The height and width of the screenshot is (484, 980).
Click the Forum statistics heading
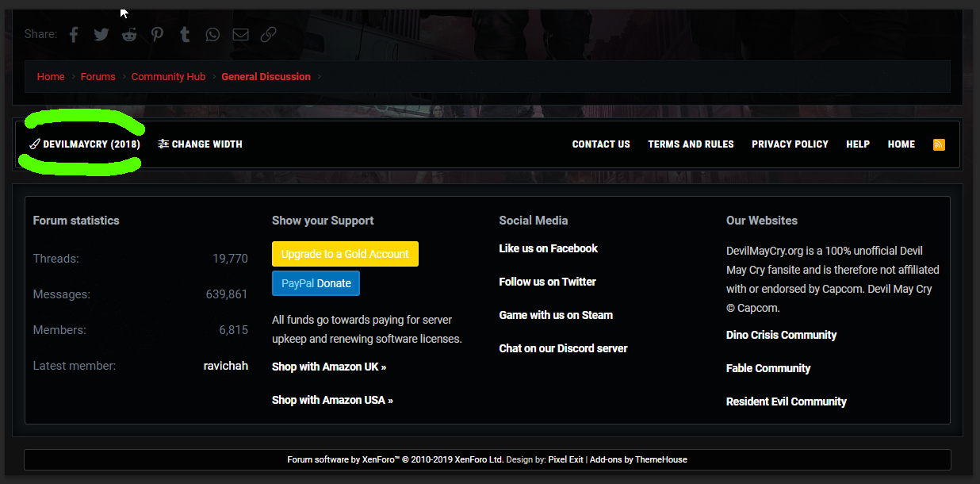coord(76,221)
